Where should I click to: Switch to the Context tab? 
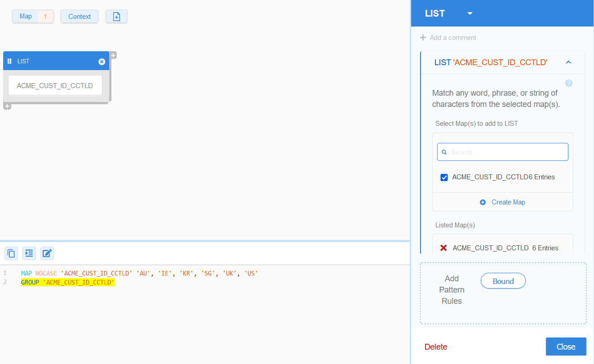(x=80, y=17)
